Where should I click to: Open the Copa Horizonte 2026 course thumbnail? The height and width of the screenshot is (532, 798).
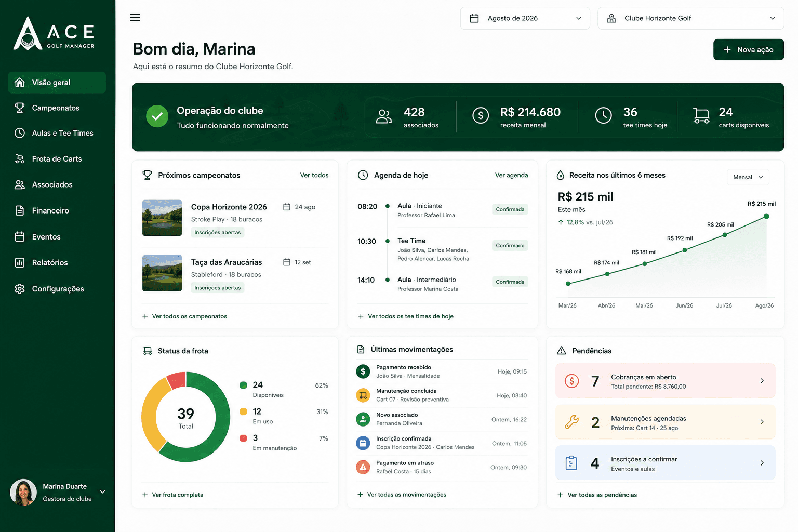(162, 218)
